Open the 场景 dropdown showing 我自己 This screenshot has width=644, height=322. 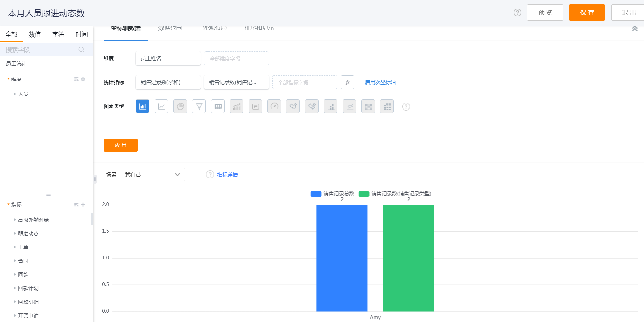point(152,175)
